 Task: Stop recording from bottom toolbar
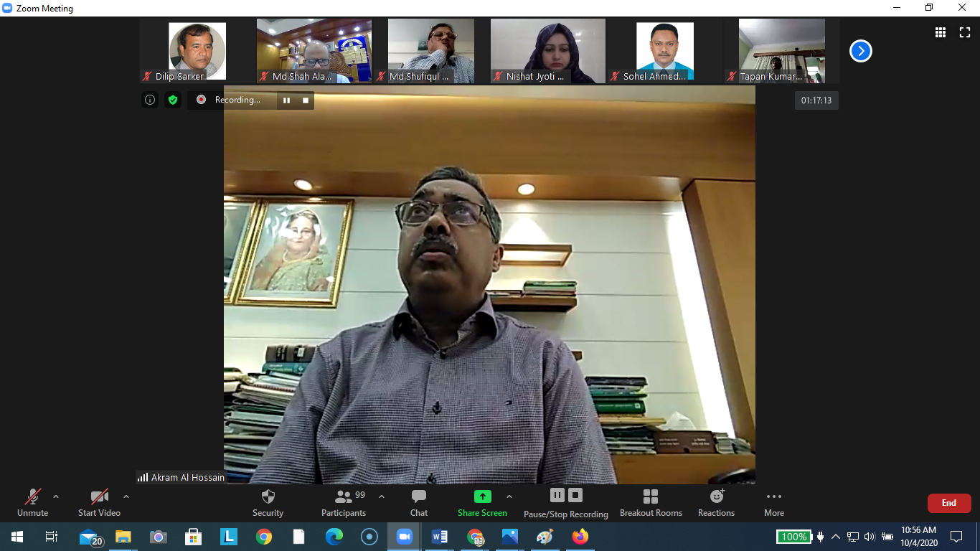tap(575, 495)
